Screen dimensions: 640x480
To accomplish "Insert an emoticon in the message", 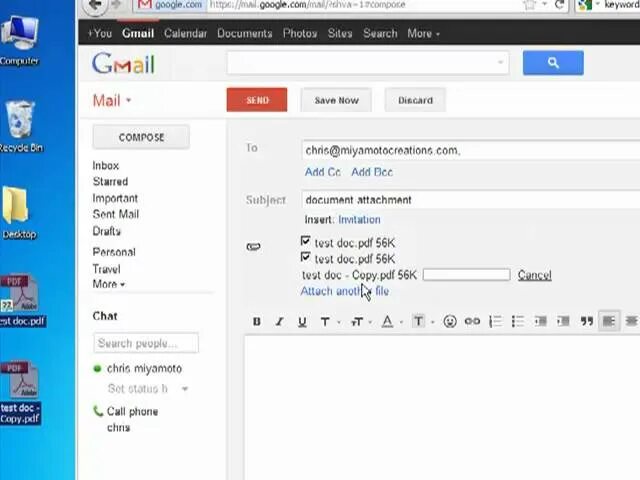I will [x=450, y=322].
